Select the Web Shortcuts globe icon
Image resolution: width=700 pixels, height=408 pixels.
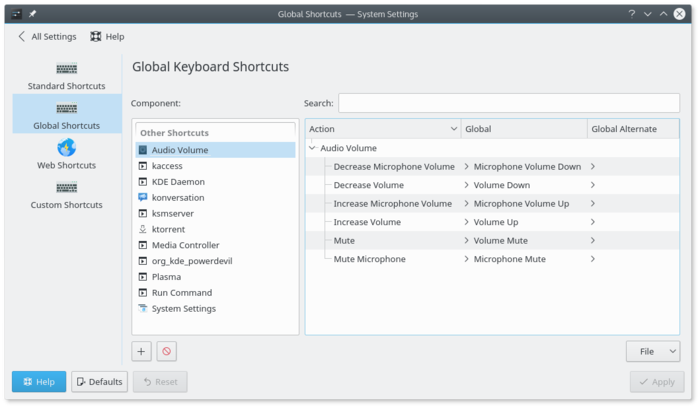pyautogui.click(x=66, y=148)
